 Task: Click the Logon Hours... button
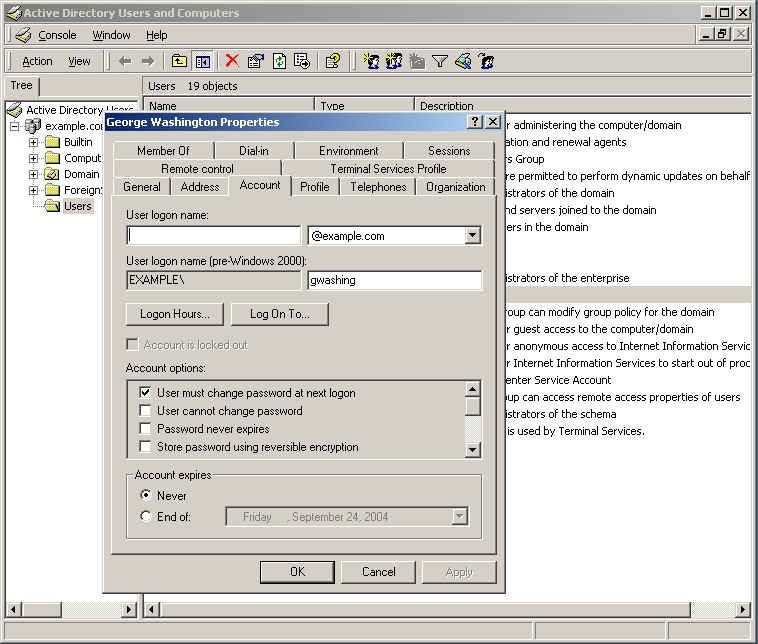(x=175, y=314)
